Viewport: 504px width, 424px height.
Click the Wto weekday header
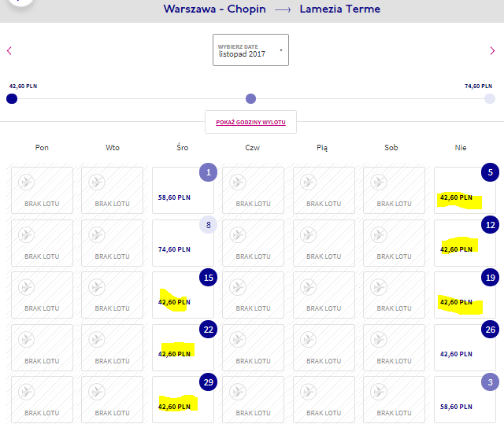point(113,148)
